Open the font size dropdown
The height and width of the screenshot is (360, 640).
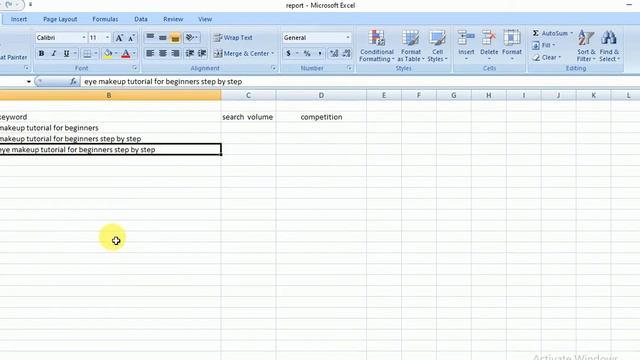point(107,38)
